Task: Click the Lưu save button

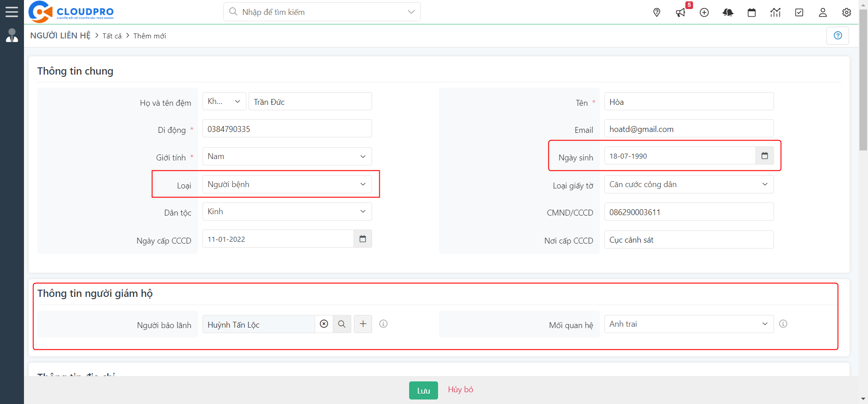Action: pyautogui.click(x=424, y=390)
